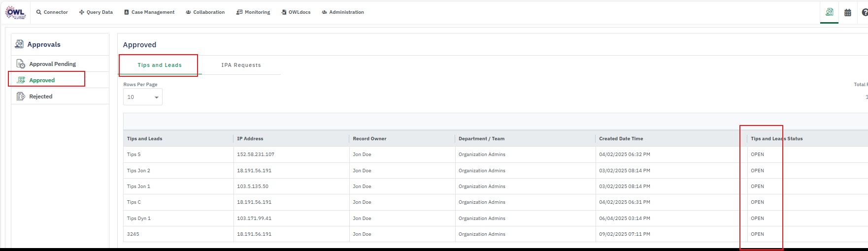This screenshot has height=251, width=868.
Task: Click the Approvals stamp icon in sidebar header
Action: click(19, 44)
